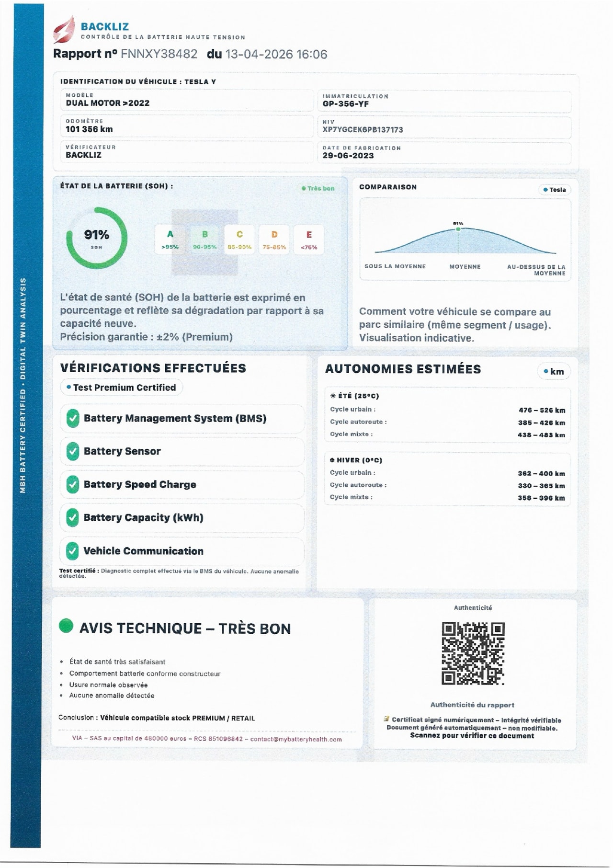The width and height of the screenshot is (613, 868).
Task: Click the NIV value XP7YGCEK6PB137173
Action: (x=363, y=130)
